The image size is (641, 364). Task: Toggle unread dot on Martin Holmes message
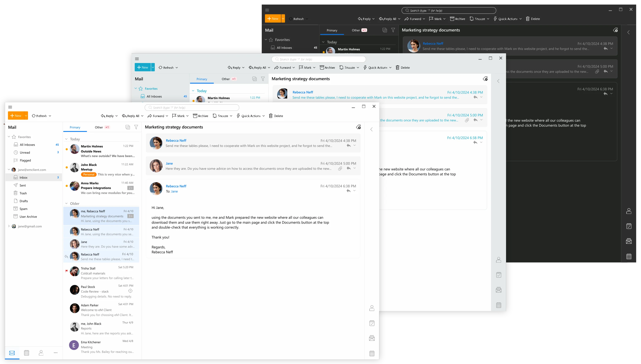(x=67, y=149)
